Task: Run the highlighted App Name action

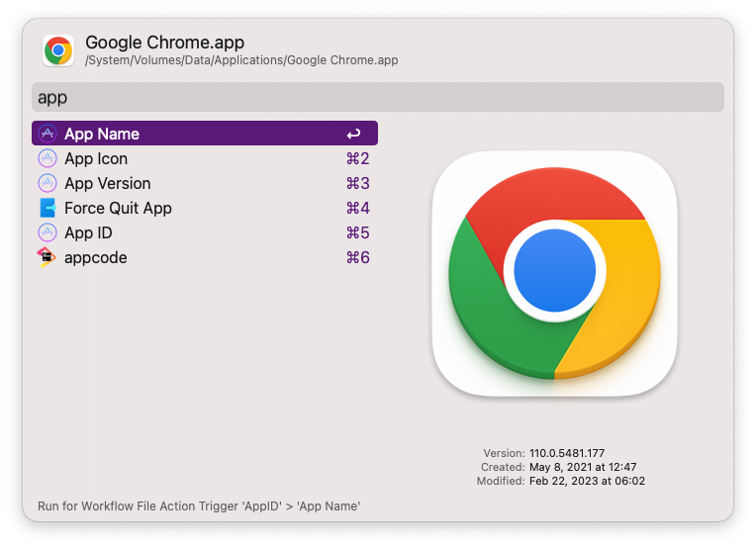Action: coord(102,134)
